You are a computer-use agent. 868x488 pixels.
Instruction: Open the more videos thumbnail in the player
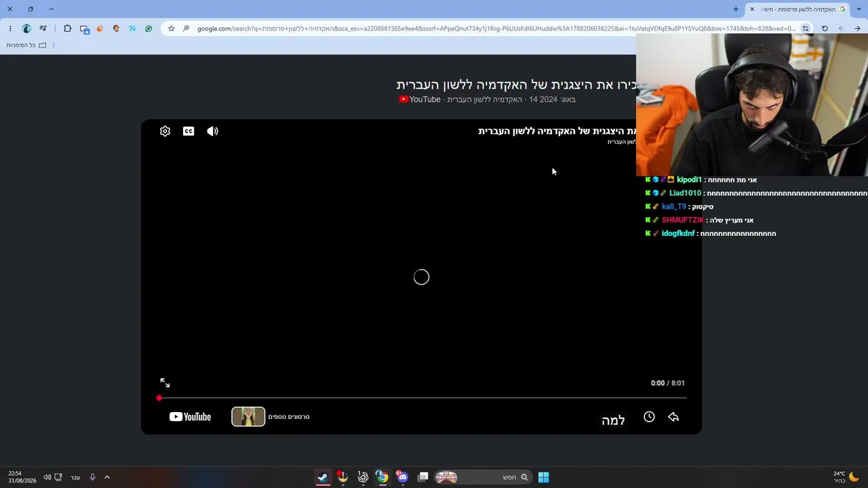248,417
